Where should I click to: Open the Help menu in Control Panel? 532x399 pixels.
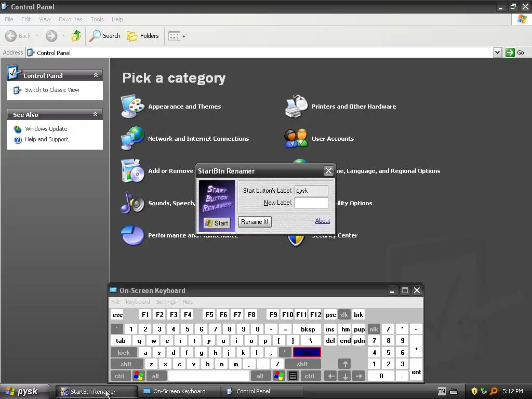(117, 19)
